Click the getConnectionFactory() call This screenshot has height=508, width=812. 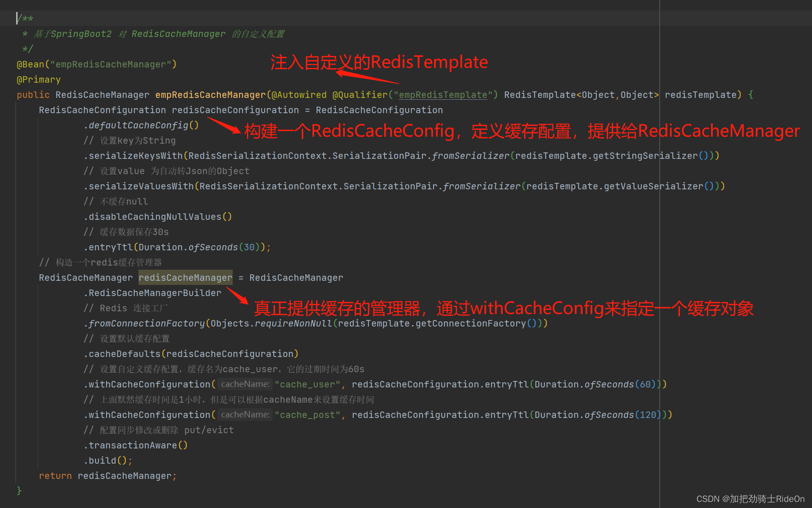tap(476, 323)
